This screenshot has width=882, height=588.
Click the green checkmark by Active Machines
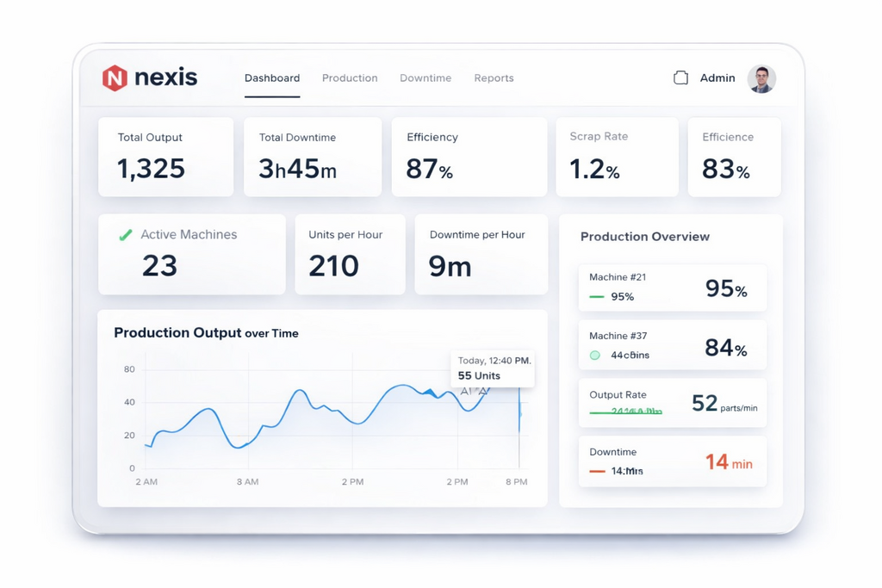[125, 234]
